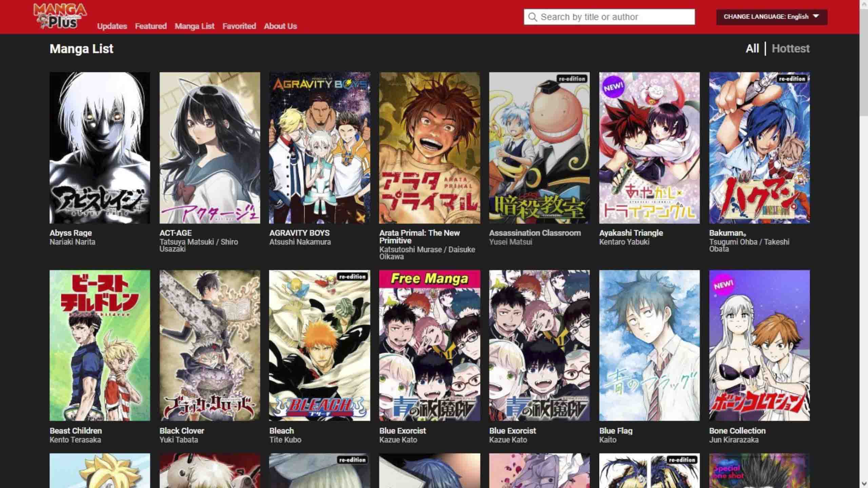Open the Favorited page
868x488 pixels.
pyautogui.click(x=239, y=26)
